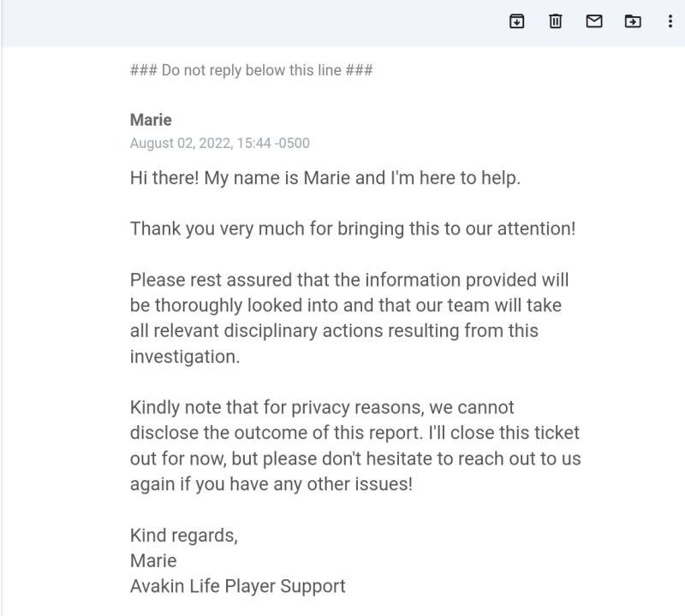Click the line "again if you have any other issues!"
Screen dimensions: 685x616
[x=271, y=484]
